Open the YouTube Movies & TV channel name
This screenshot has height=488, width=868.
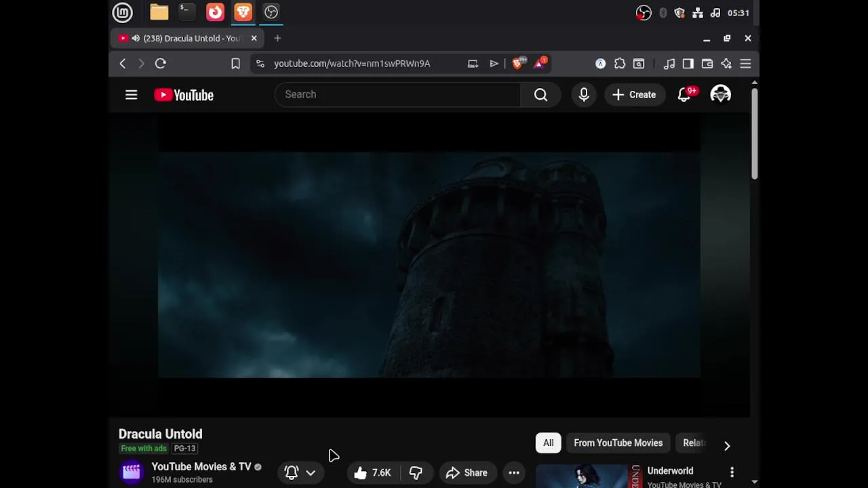(x=201, y=467)
